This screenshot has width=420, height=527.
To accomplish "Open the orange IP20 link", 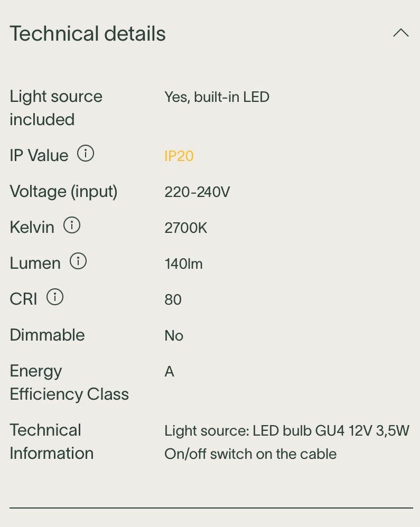I will point(179,156).
